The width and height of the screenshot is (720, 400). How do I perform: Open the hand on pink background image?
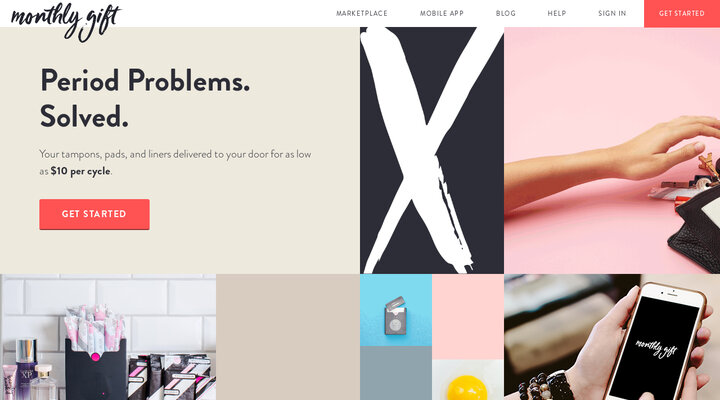(612, 150)
